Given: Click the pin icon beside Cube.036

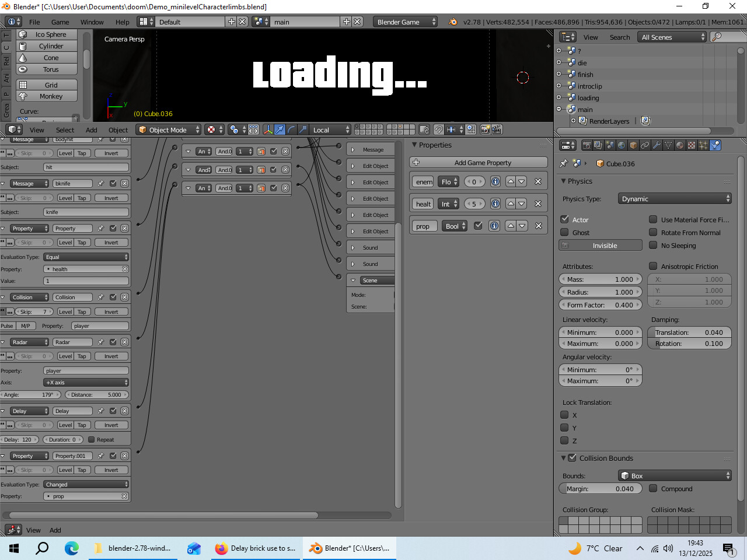Looking at the screenshot, I should click(x=564, y=163).
